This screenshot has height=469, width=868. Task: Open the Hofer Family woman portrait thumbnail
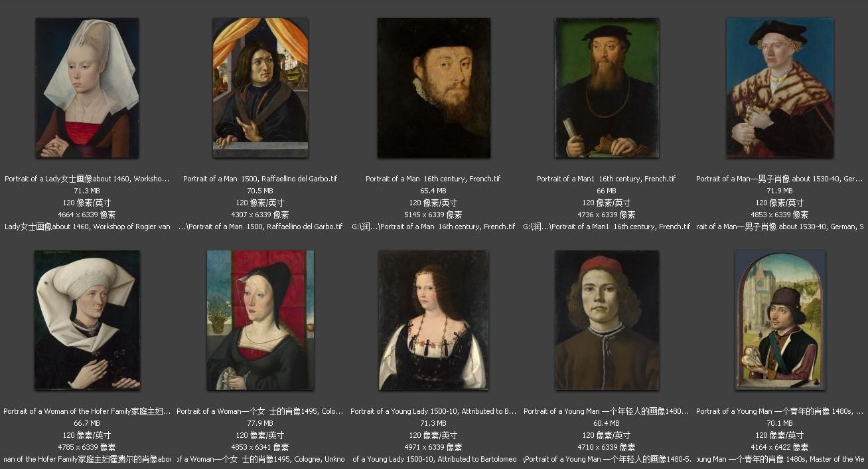(87, 320)
